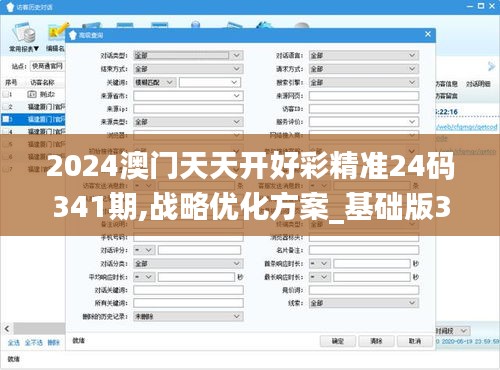This screenshot has width=500, height=370.
Task: Click the 取消 cancel button
Action: [415, 341]
